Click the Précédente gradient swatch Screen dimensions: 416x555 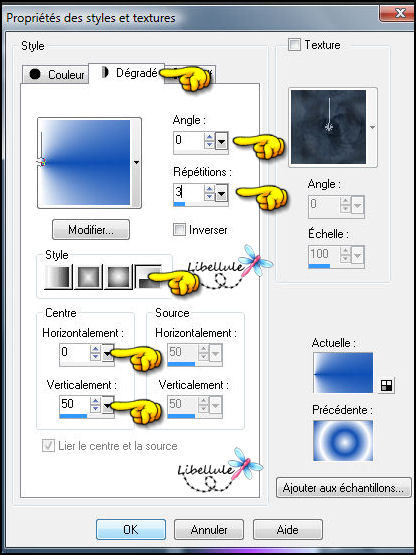[x=343, y=440]
